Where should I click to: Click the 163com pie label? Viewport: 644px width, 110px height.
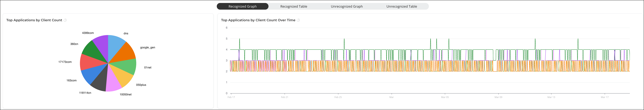72,81
